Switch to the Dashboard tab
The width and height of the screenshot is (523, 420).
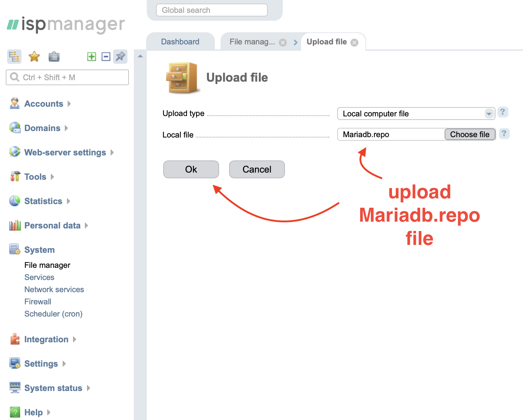tap(180, 42)
